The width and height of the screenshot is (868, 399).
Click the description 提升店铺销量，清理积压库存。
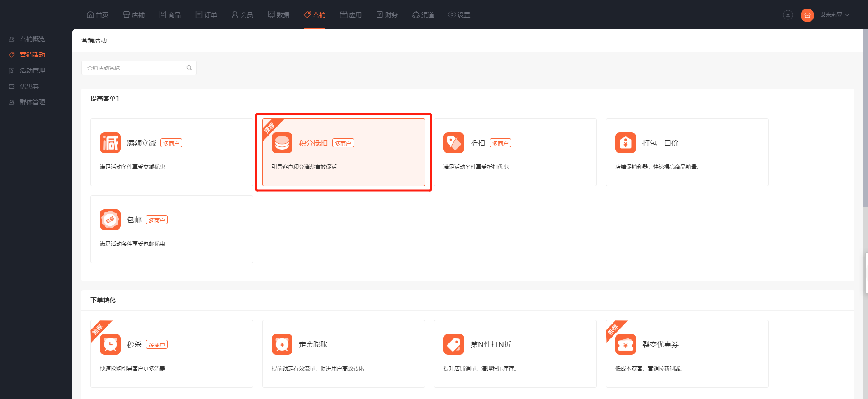(x=481, y=369)
